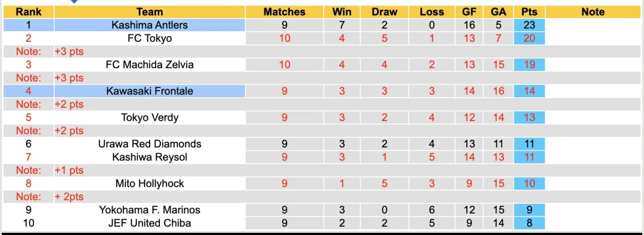The width and height of the screenshot is (644, 235).
Task: Select the Pts value 8 for JEF United Chiba
Action: (x=529, y=223)
